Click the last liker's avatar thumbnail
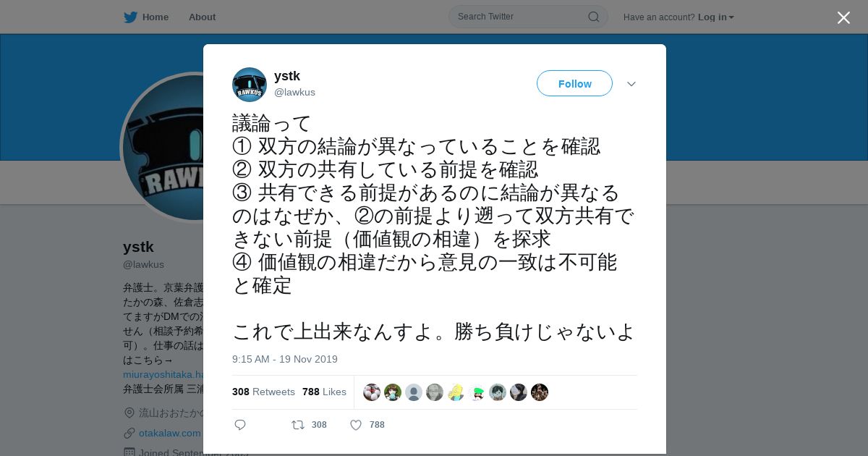The width and height of the screenshot is (868, 456). coord(540,392)
